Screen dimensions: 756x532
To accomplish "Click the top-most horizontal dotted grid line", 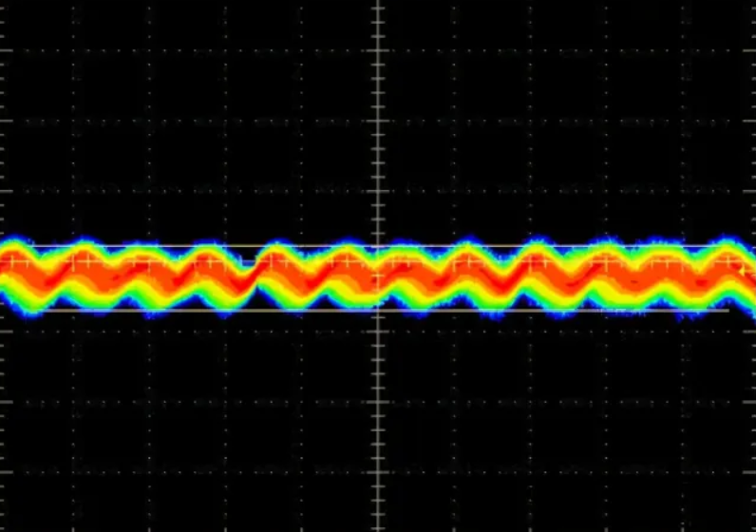I will tap(190, 49).
